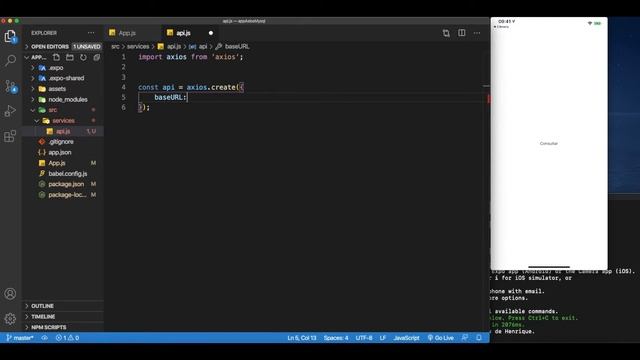Click the master branch status item
This screenshot has height=360, width=640.
20,338
